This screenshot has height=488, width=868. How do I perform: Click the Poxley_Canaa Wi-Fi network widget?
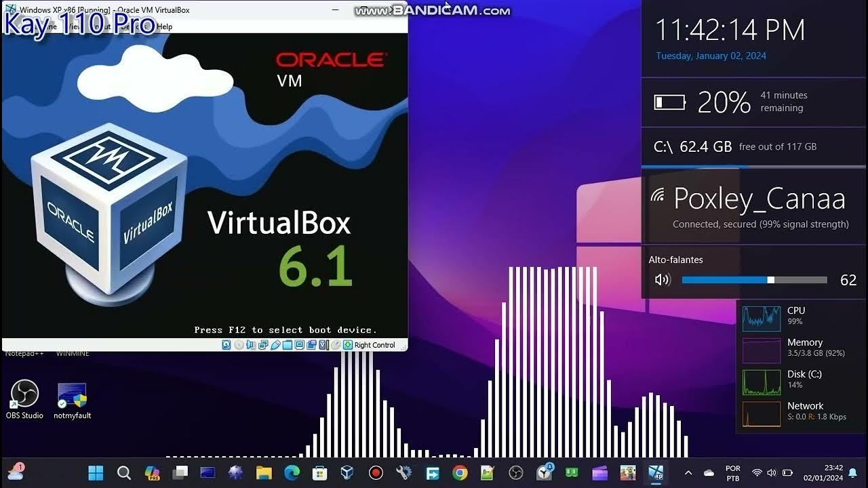(x=753, y=207)
